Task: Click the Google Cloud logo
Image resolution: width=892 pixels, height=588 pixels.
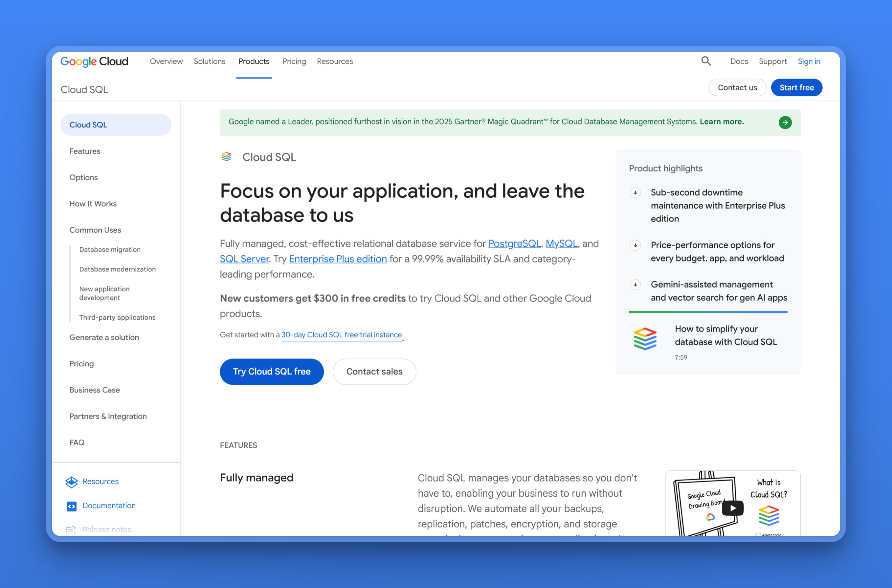Action: (95, 61)
